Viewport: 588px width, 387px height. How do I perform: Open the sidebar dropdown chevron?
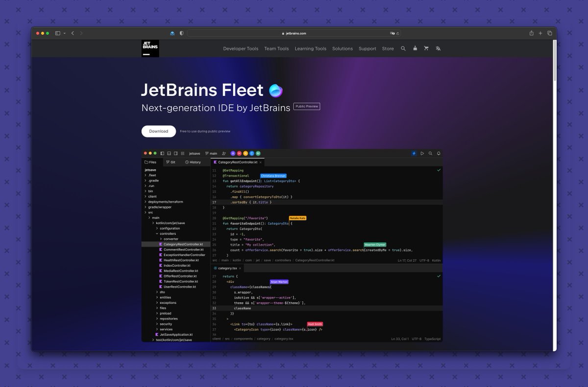64,33
